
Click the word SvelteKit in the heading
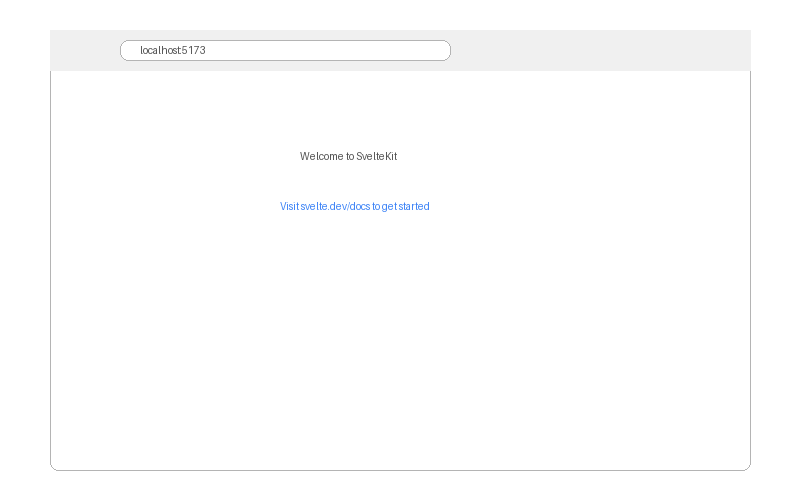(377, 156)
